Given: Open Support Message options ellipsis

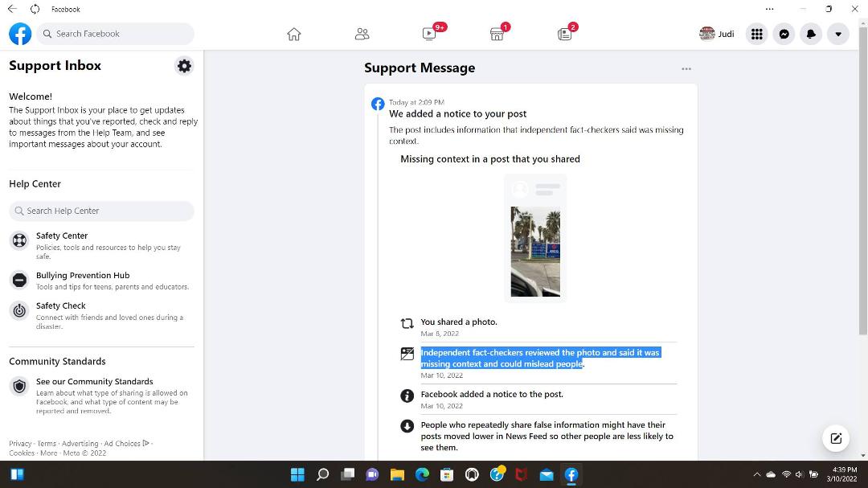Looking at the screenshot, I should [686, 68].
